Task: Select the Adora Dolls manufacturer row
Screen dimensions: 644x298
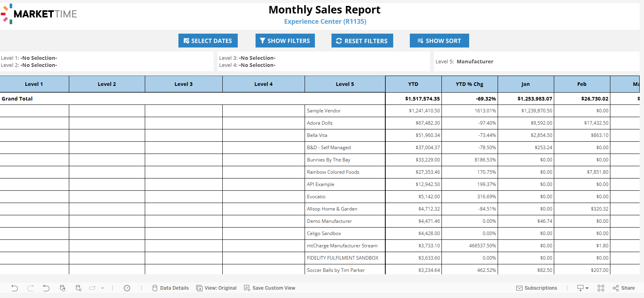Action: tap(320, 123)
